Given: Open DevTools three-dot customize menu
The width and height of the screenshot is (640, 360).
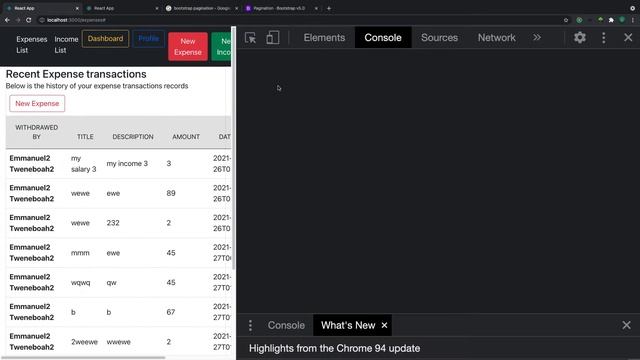Looking at the screenshot, I should tap(604, 38).
